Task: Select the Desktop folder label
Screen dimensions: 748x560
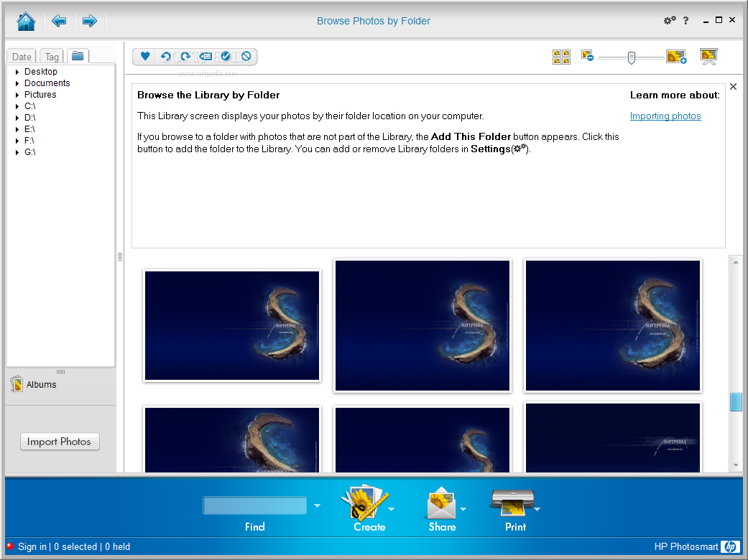Action: click(x=40, y=72)
